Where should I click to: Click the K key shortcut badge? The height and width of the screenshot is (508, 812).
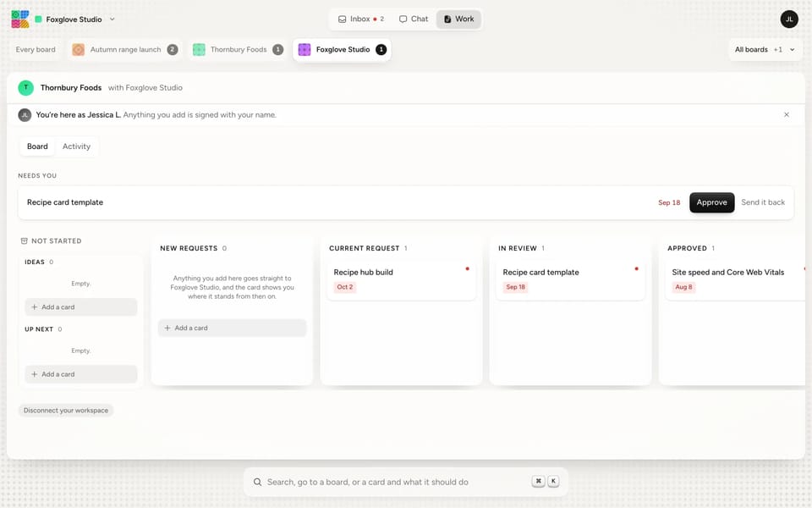553,481
